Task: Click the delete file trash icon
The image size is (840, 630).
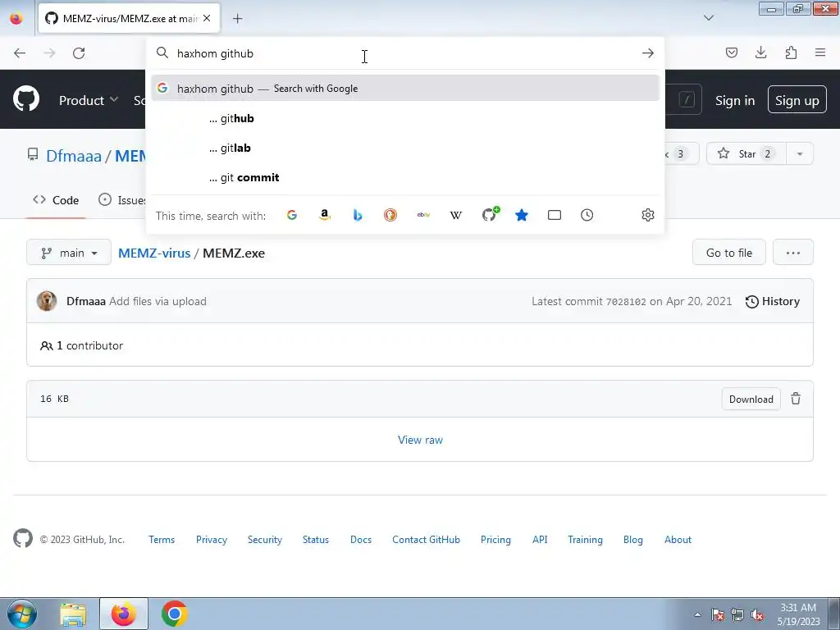Action: (796, 399)
